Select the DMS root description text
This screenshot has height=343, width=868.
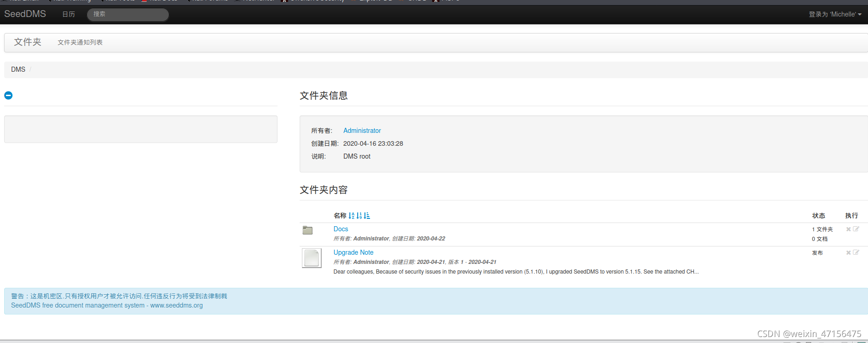pyautogui.click(x=357, y=156)
